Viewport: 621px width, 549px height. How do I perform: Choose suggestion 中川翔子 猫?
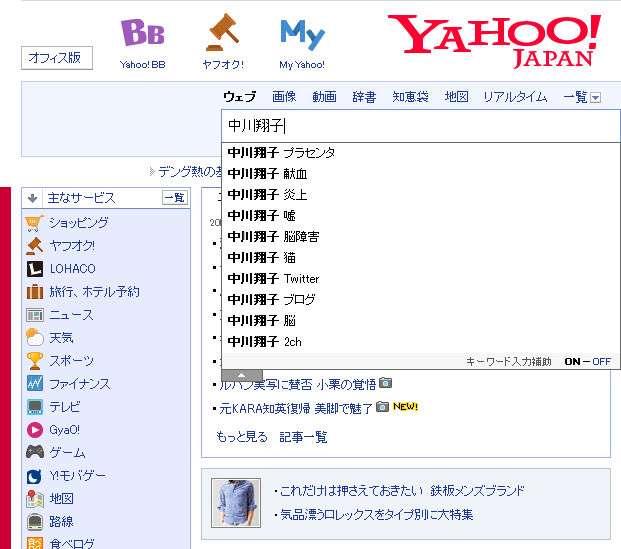421,257
